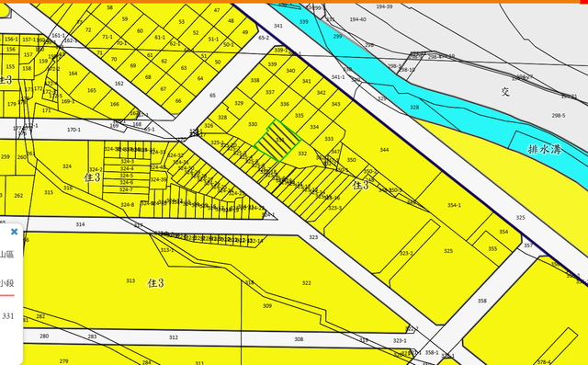
Task: Select parcel 282
Action: coord(40,316)
